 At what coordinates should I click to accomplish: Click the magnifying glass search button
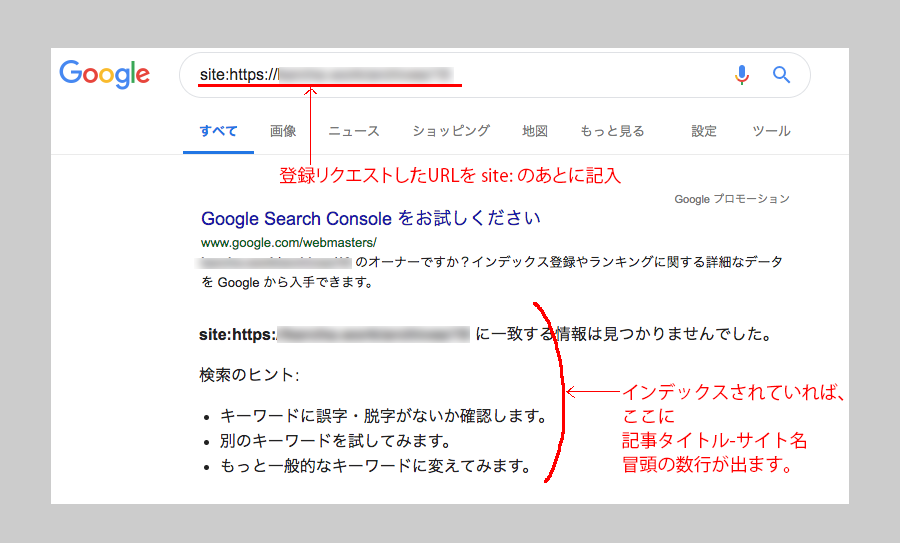tap(781, 75)
